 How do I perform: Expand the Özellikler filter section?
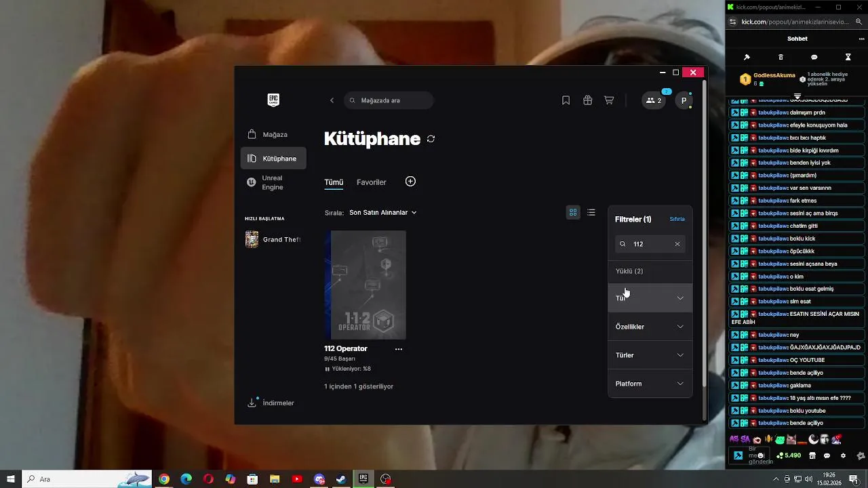650,327
